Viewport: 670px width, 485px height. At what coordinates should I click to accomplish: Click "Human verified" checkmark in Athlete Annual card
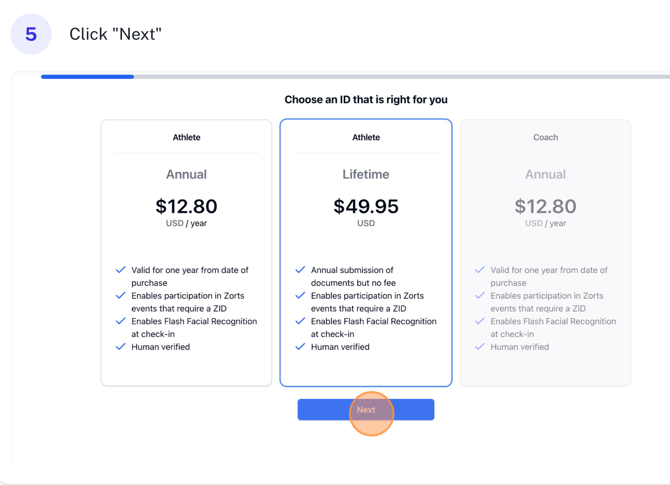121,347
